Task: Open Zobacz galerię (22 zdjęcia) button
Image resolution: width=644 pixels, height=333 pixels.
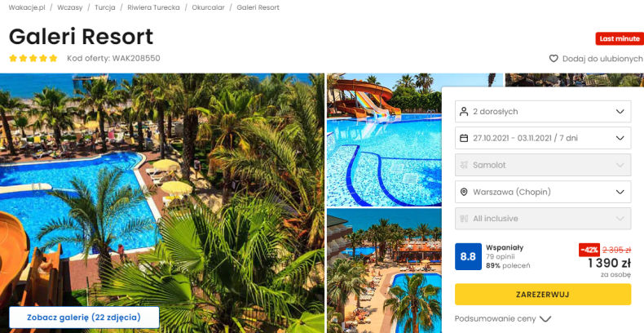Action: click(84, 317)
